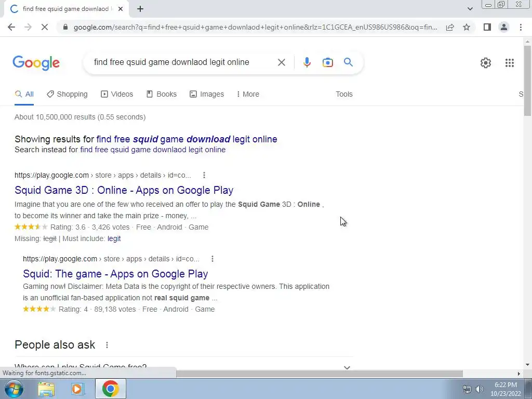Close the Squid Game search tab
This screenshot has height=399, width=532.
point(121,9)
